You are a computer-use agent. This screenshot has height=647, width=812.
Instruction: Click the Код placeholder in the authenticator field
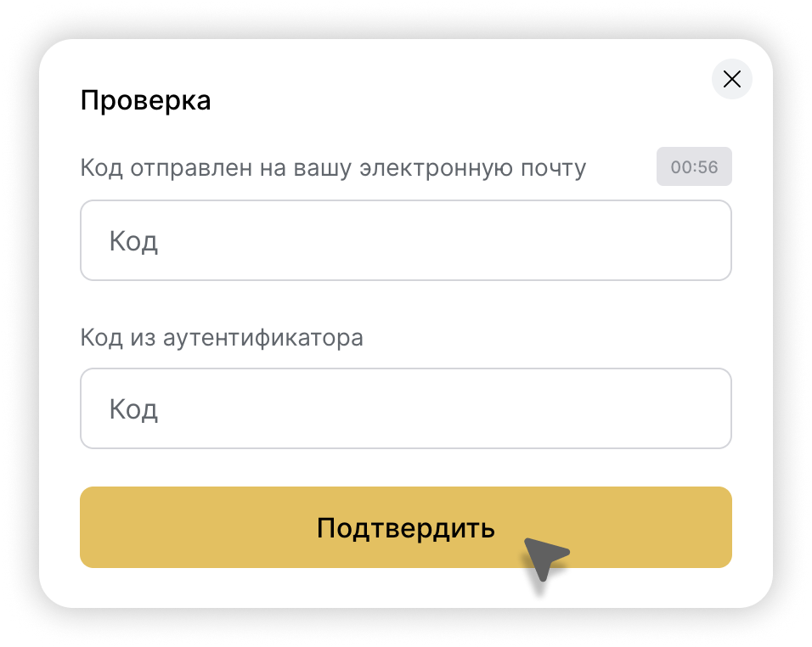point(133,409)
